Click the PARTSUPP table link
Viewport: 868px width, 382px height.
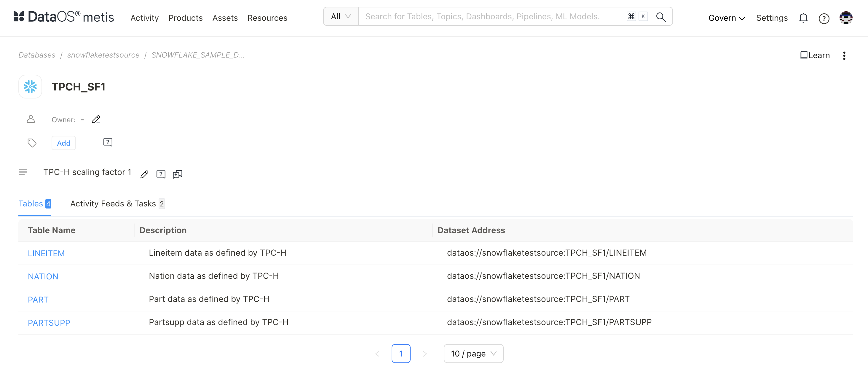[49, 322]
